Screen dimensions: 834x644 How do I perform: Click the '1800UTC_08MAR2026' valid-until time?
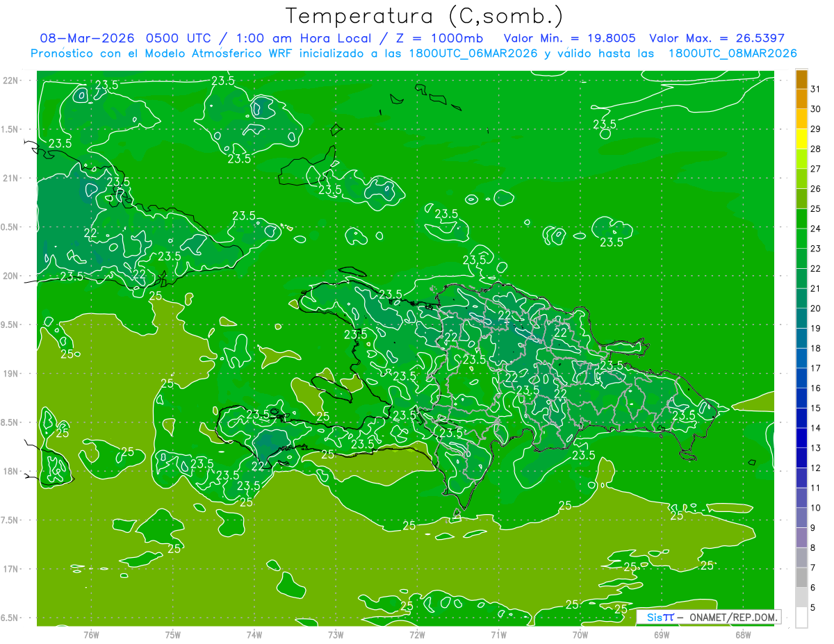click(732, 53)
